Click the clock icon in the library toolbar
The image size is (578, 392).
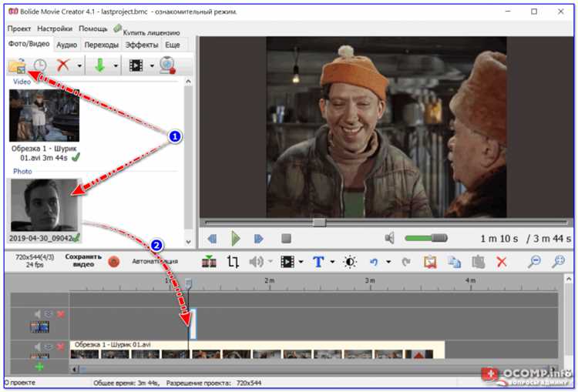(x=40, y=65)
